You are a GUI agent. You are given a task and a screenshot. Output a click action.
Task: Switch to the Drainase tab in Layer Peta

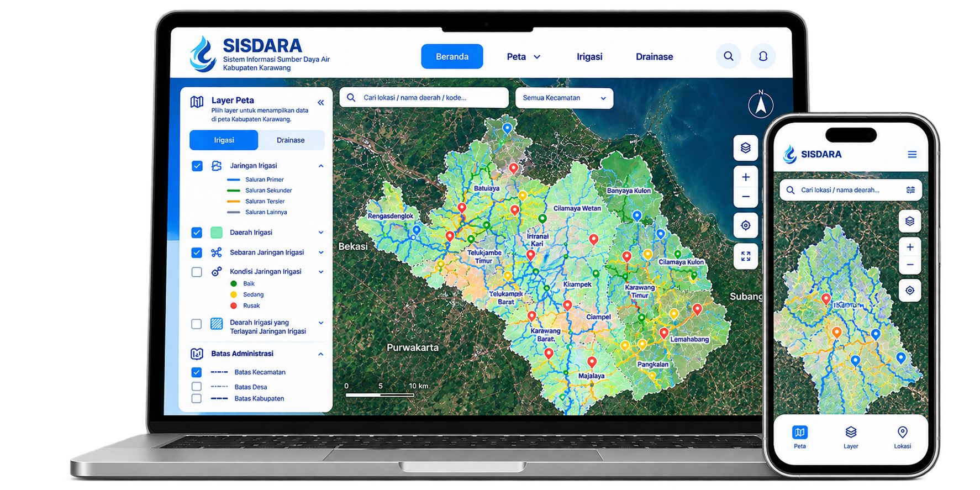pos(291,140)
